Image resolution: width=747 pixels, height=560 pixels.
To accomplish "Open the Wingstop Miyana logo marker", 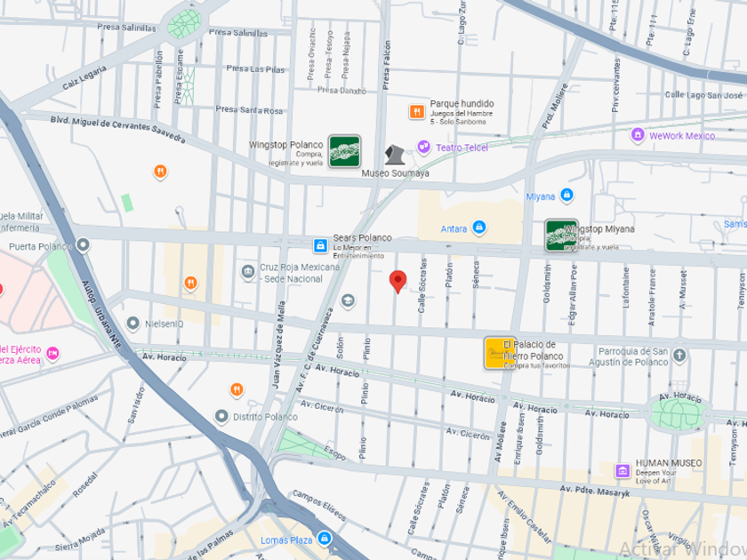I will (x=561, y=236).
